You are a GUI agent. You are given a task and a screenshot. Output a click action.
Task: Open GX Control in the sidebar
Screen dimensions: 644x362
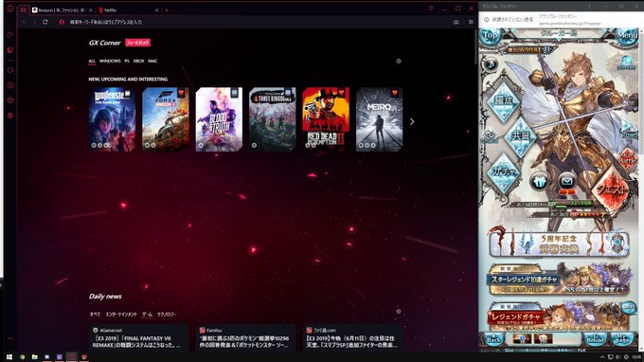coord(10,34)
